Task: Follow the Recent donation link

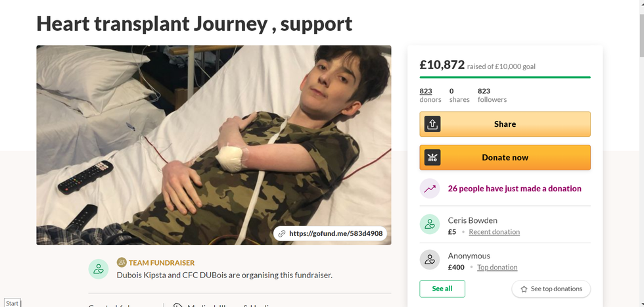Action: [494, 232]
